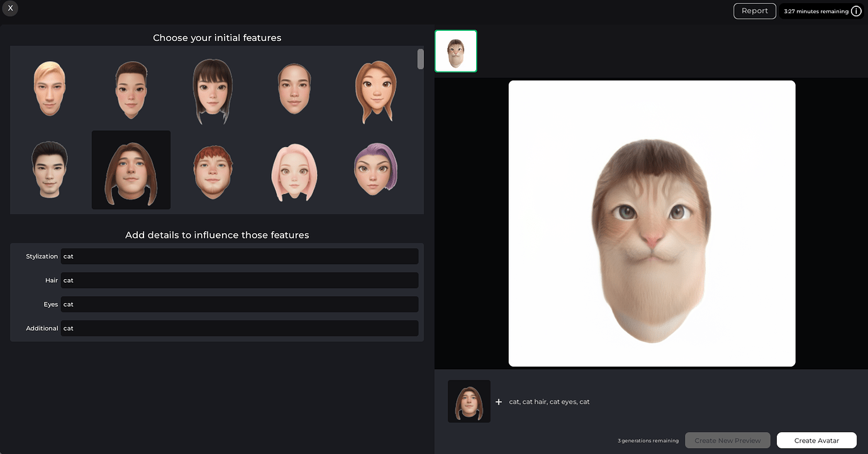Select the purple-haired face preset
This screenshot has height=454, width=868.
click(x=376, y=170)
